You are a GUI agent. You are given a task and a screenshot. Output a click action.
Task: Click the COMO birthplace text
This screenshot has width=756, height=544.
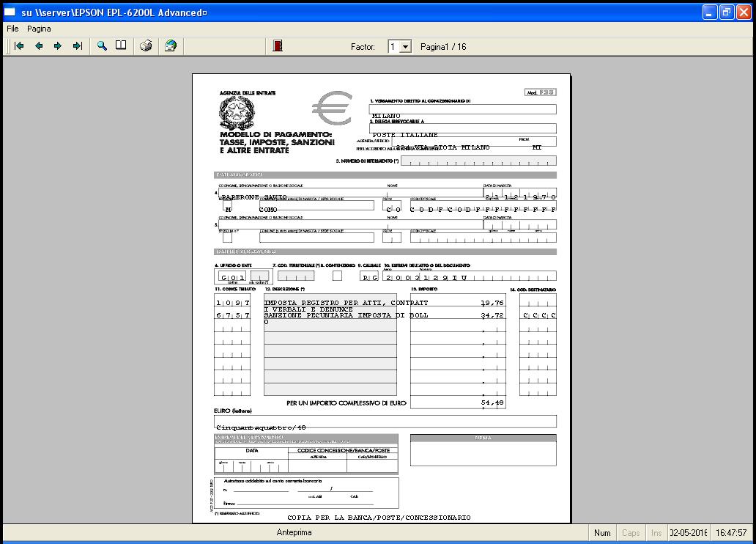click(268, 210)
